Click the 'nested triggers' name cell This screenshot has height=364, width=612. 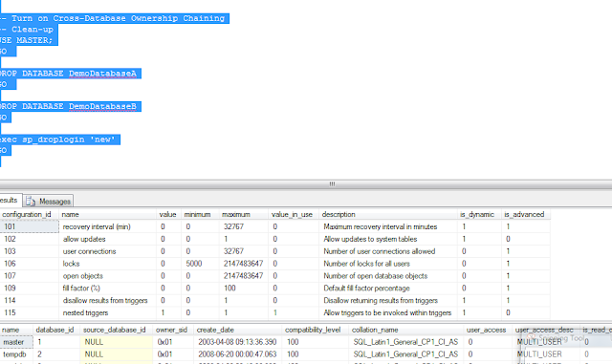click(x=107, y=313)
